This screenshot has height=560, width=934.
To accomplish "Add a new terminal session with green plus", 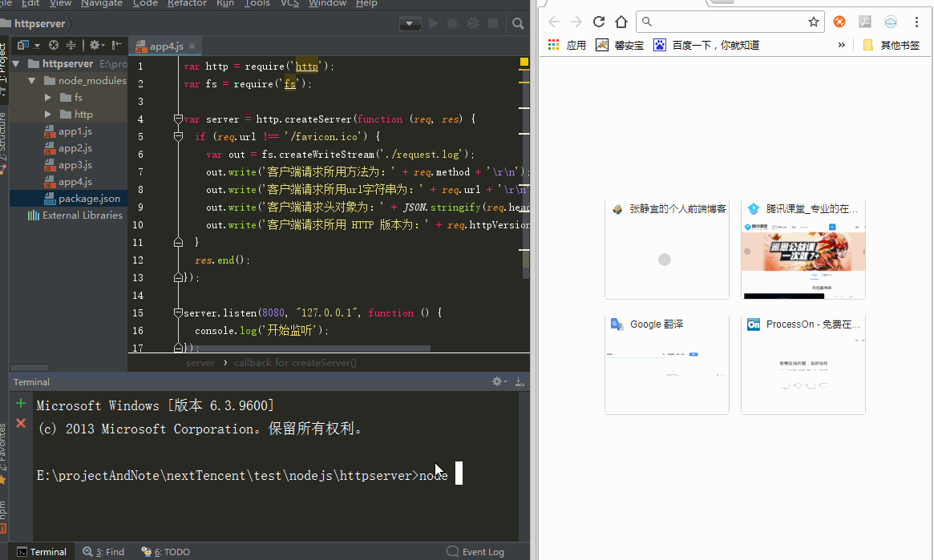I will pos(21,404).
